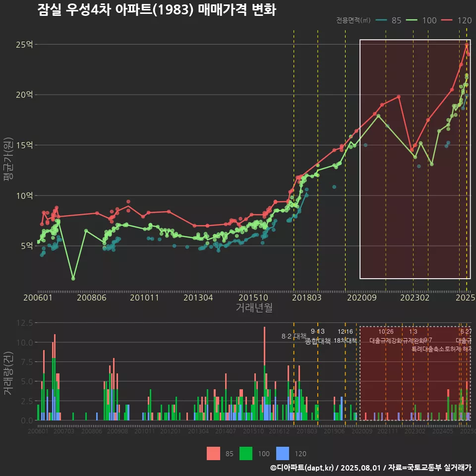The height and width of the screenshot is (476, 476).
Task: Click the 12.5 volume axis label
Action: point(25,323)
